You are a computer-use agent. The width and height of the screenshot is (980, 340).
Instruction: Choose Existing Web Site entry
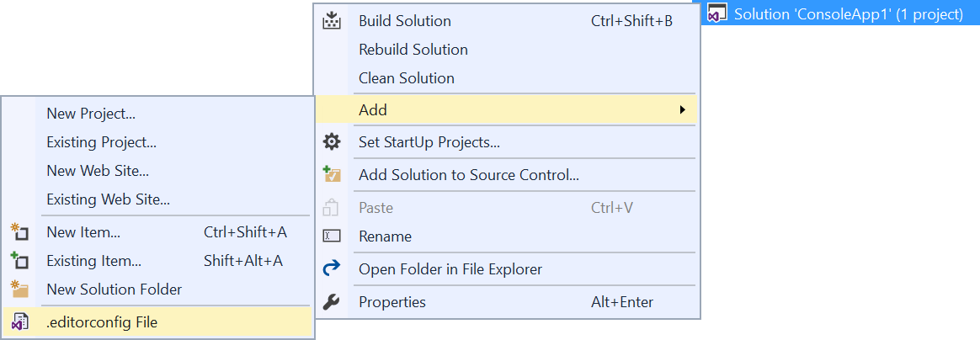108,199
